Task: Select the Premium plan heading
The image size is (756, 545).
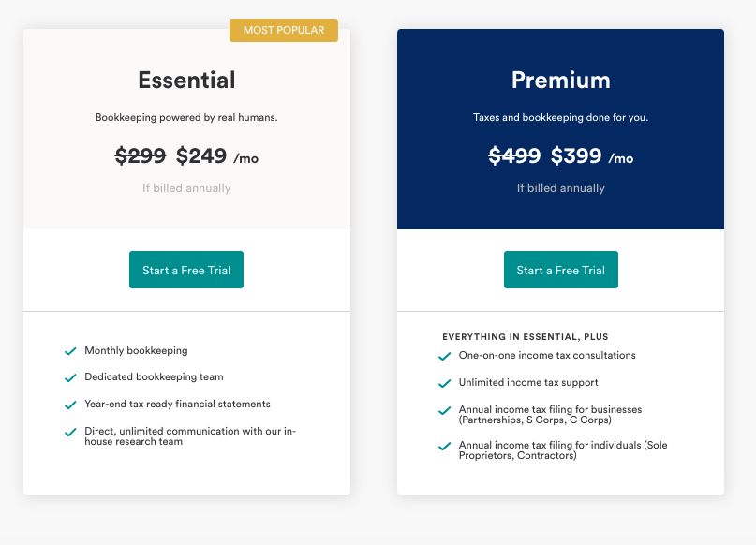Action: click(561, 80)
